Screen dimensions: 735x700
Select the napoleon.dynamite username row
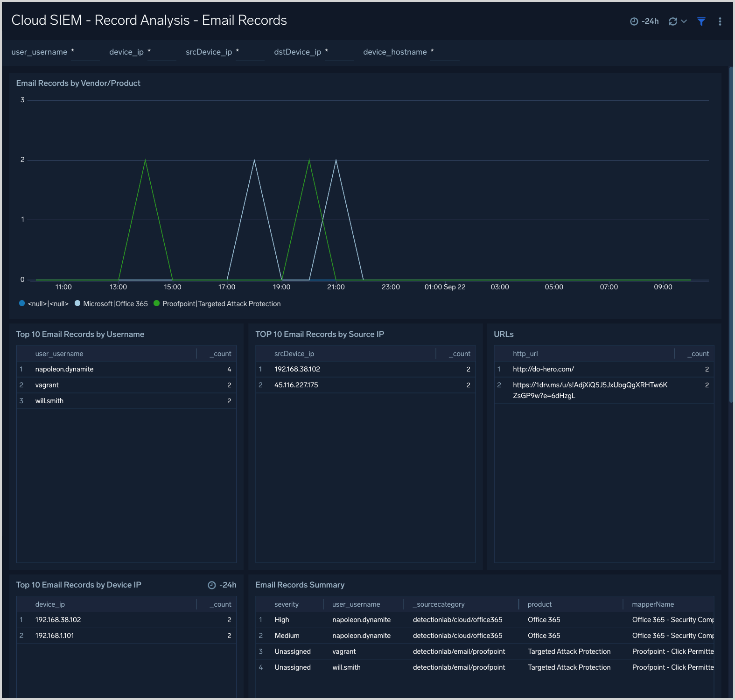tap(64, 369)
